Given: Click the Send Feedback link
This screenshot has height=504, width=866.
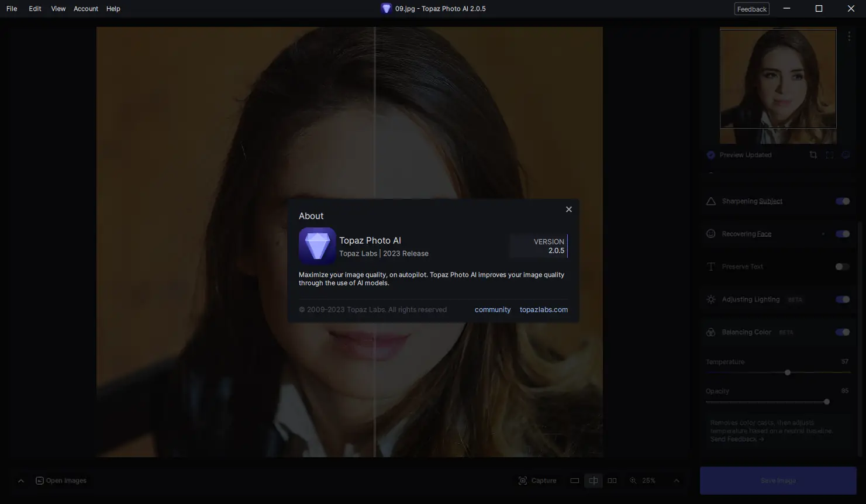Looking at the screenshot, I should (x=737, y=439).
